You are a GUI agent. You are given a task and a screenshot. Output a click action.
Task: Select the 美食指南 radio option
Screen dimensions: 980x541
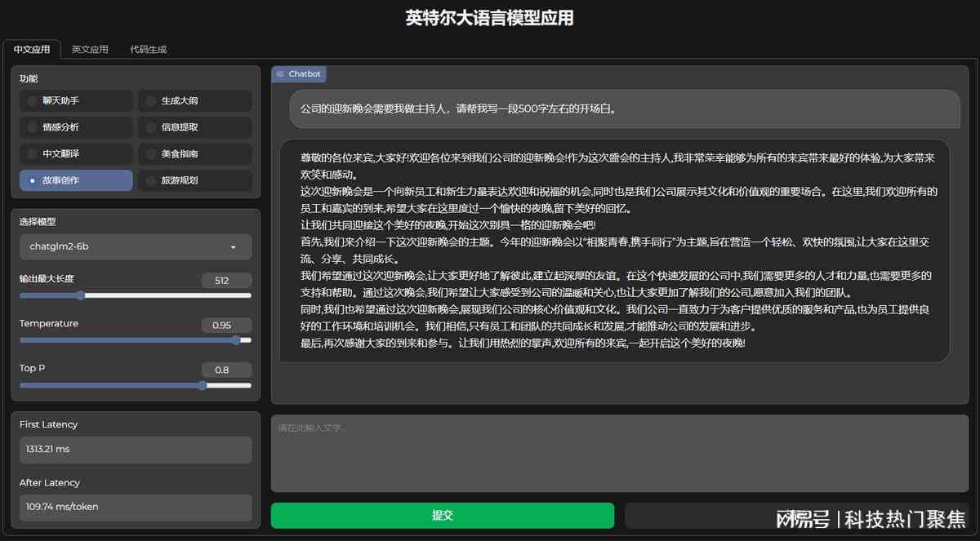pos(194,153)
